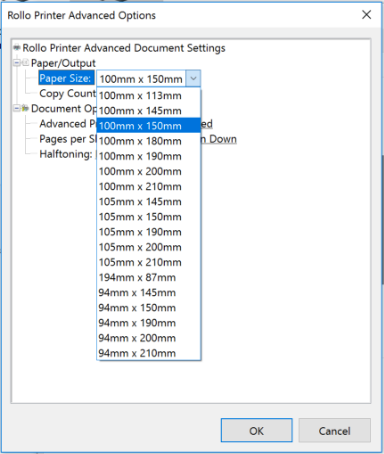The height and width of the screenshot is (454, 384).
Task: Select Advanced Printing Features setting
Action: coord(68,124)
